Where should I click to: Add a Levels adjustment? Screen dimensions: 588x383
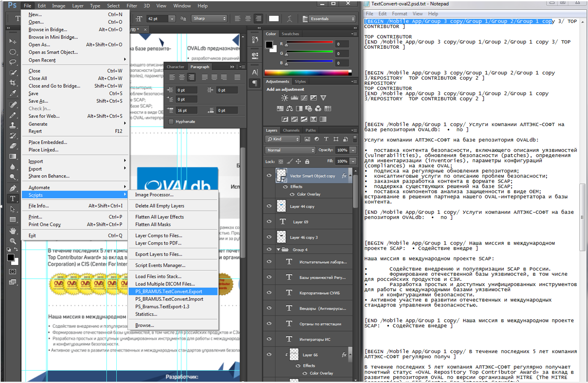click(x=294, y=98)
